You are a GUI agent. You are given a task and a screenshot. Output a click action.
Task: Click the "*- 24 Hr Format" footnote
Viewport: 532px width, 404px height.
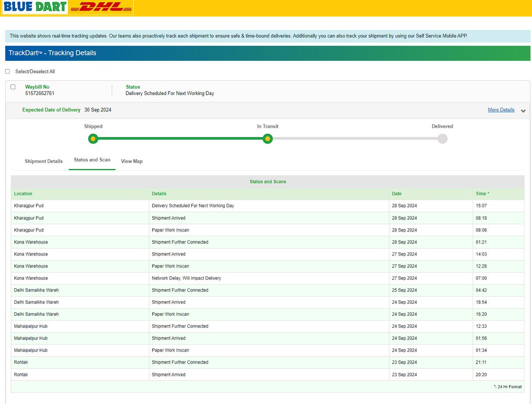(x=508, y=387)
